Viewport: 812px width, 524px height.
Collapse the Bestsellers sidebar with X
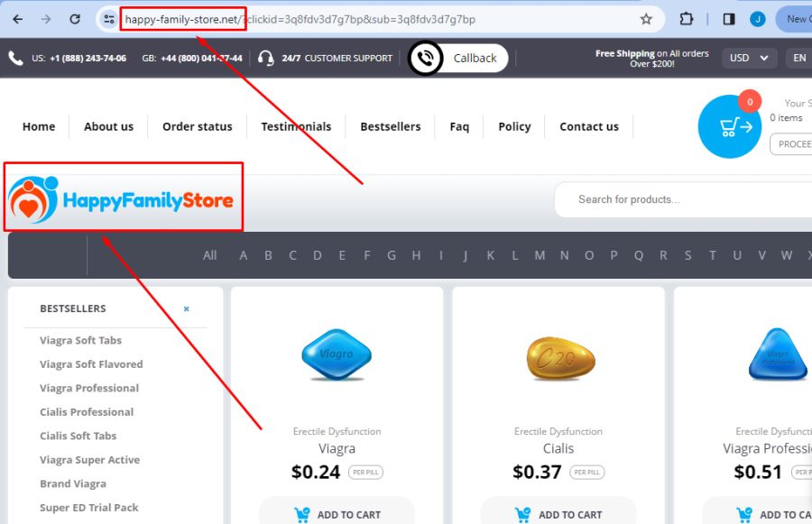click(187, 308)
